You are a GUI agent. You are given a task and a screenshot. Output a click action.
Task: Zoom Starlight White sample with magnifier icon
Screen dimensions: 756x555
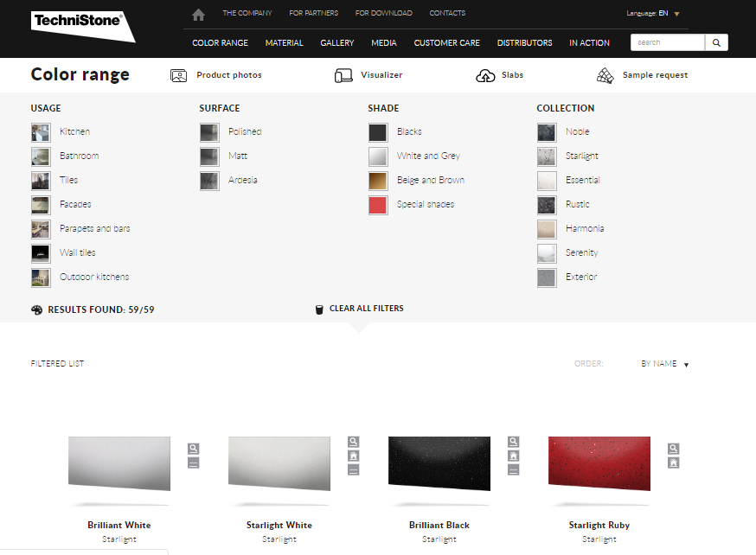point(354,441)
